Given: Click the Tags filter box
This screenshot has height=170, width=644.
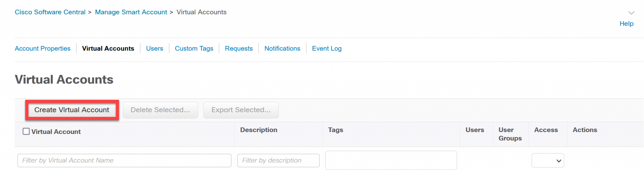Looking at the screenshot, I should click(x=391, y=160).
